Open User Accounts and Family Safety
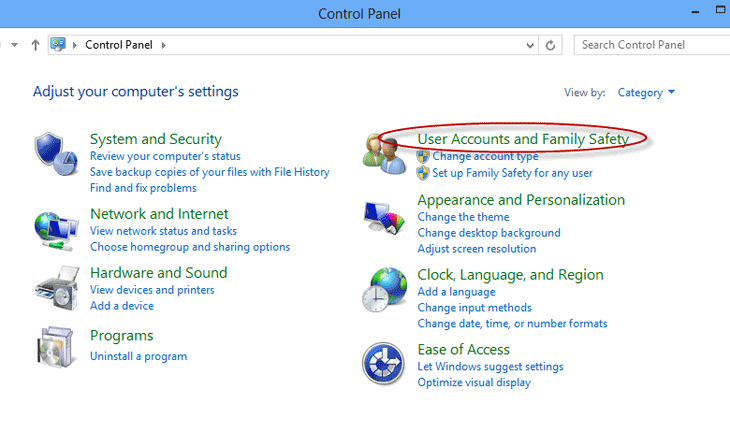 click(523, 139)
